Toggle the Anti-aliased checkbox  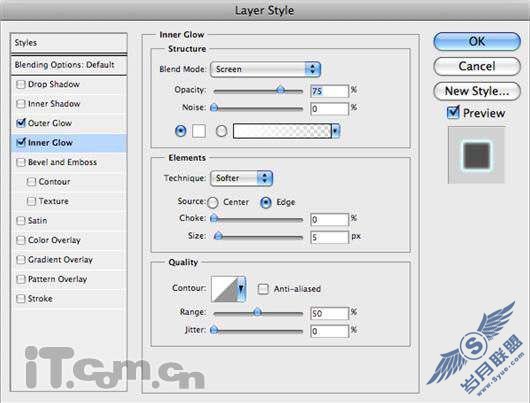click(x=263, y=289)
